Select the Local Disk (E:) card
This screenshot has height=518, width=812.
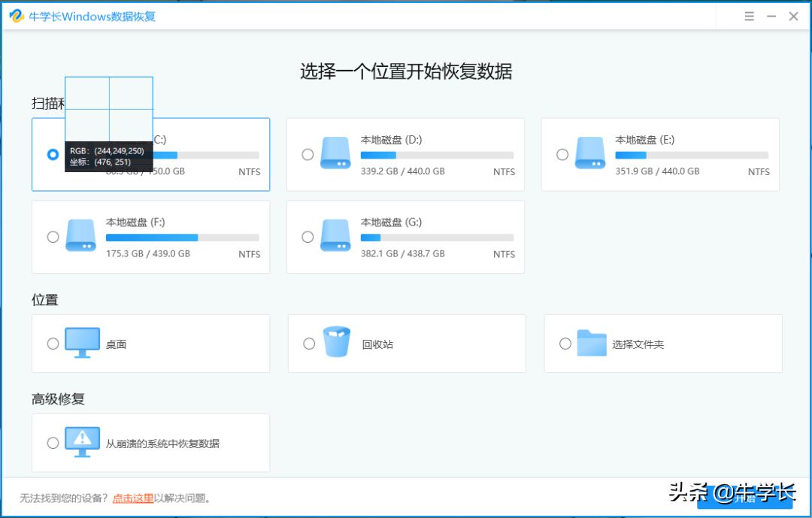660,154
